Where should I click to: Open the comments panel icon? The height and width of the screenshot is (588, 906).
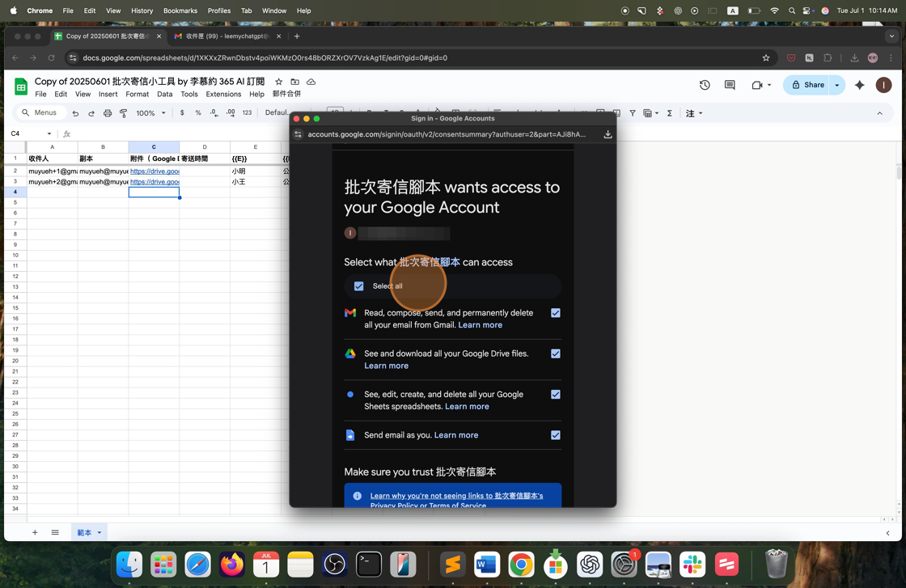pyautogui.click(x=730, y=85)
